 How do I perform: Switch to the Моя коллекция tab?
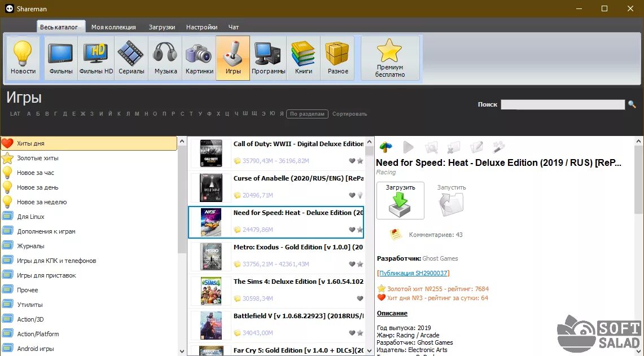[113, 27]
